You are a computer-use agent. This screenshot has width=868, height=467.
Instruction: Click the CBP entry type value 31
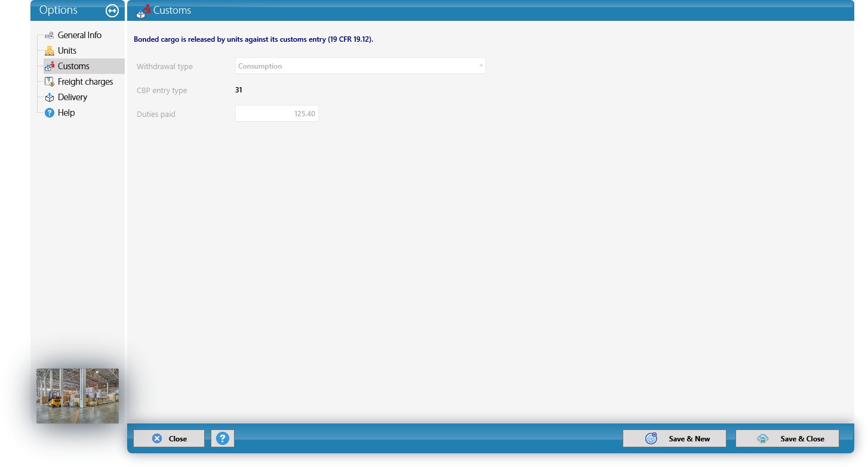(239, 90)
